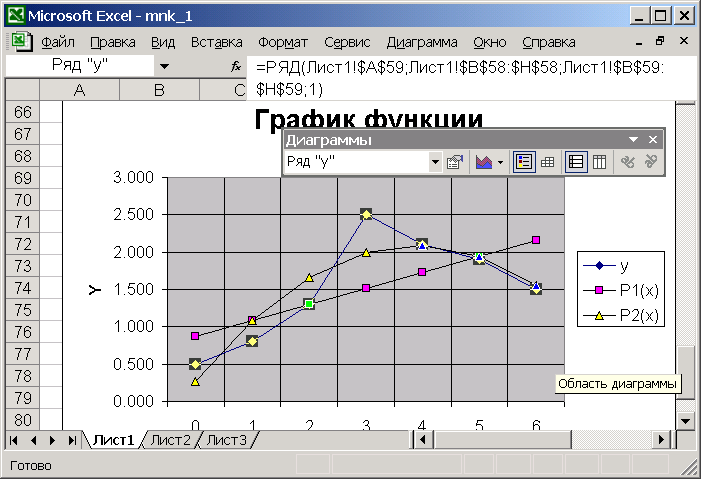The image size is (701, 479).
Task: Expand chart objects list Ряд "y" in toolbar
Action: pyautogui.click(x=435, y=162)
